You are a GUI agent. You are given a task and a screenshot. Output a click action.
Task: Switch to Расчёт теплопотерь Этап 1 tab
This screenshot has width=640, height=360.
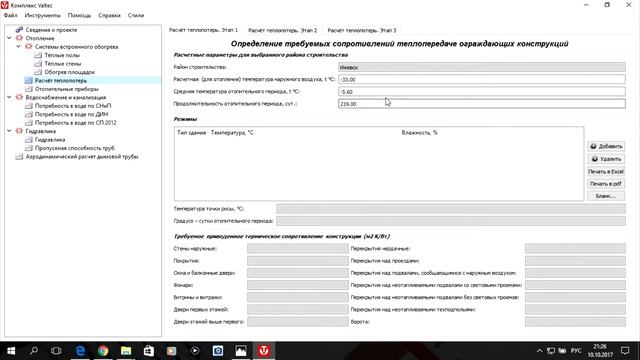click(203, 30)
